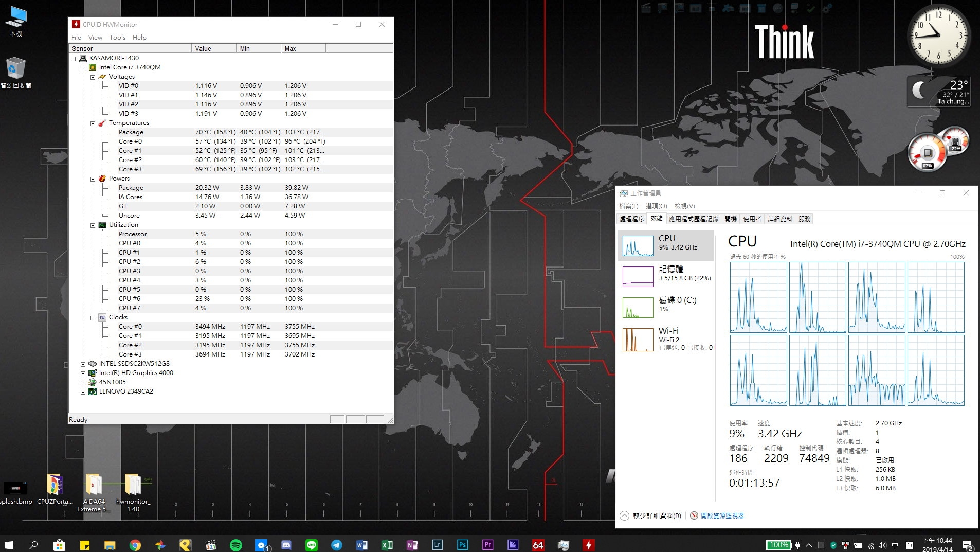The height and width of the screenshot is (552, 980).
Task: Click the analog clock desktop gadget
Action: click(x=939, y=35)
